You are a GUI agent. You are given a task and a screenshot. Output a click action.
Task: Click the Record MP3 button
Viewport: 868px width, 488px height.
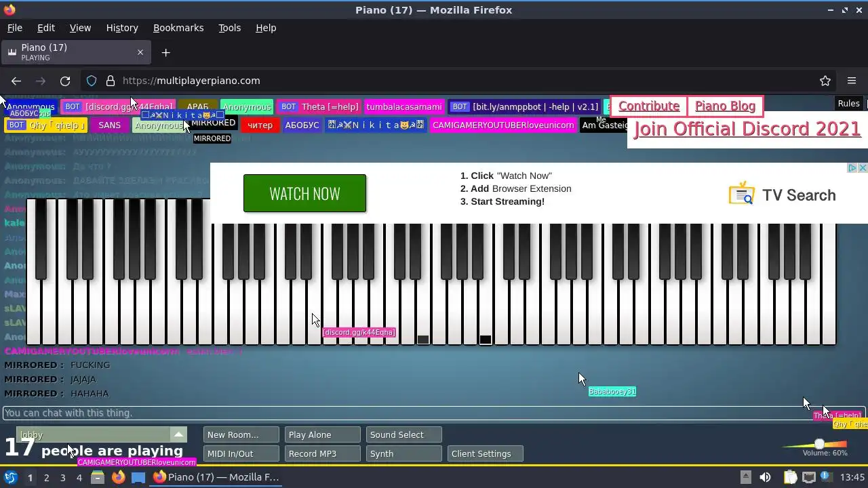pyautogui.click(x=322, y=453)
